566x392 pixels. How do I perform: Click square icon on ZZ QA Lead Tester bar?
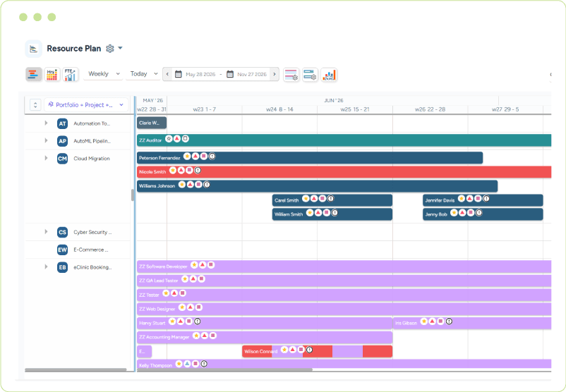(201, 278)
